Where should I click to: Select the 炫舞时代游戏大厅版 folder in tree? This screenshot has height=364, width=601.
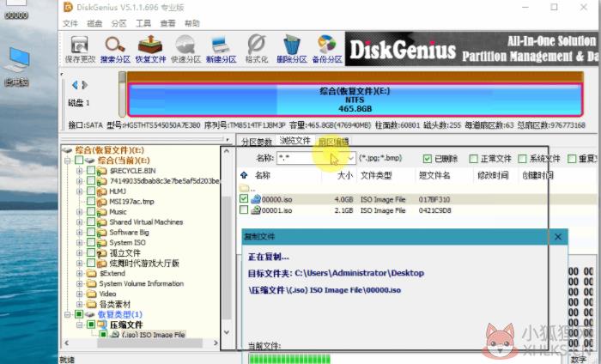pyautogui.click(x=144, y=264)
